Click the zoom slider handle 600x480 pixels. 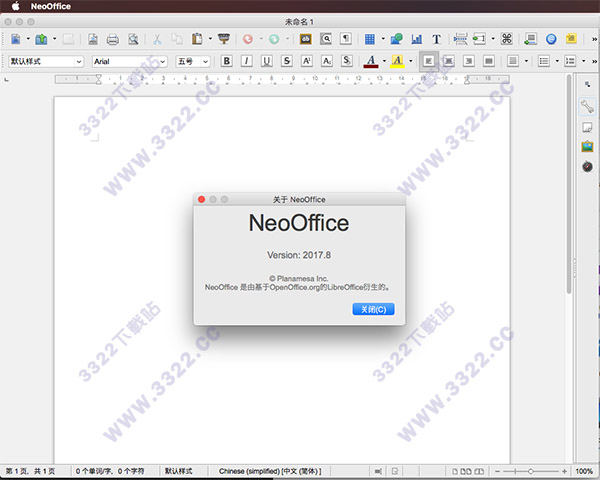tap(531, 471)
